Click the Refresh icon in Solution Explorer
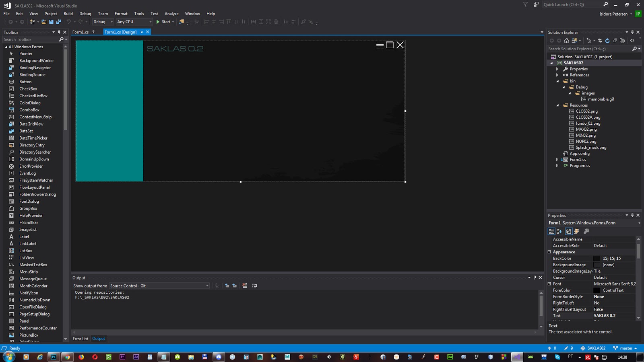The image size is (644, 362). pos(607,41)
